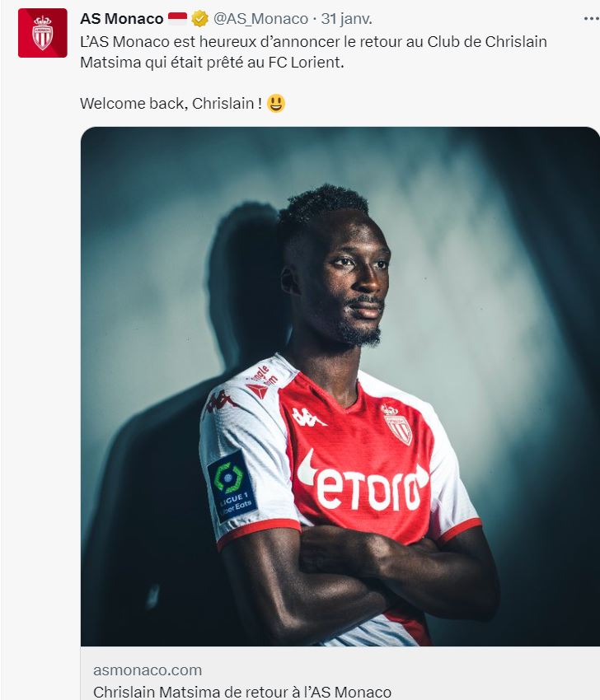The image size is (600, 700).
Task: Open the player photo card image
Action: pyautogui.click(x=340, y=386)
